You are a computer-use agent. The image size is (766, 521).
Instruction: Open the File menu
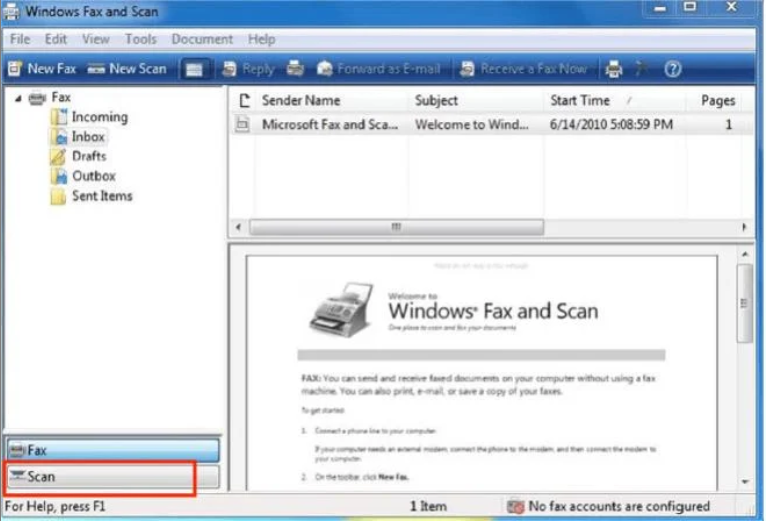(x=20, y=39)
